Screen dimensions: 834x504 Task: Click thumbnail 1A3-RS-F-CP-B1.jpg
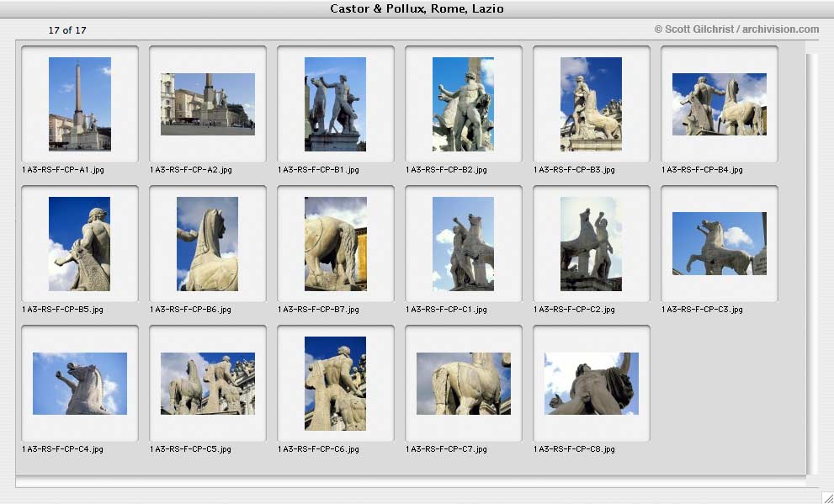pos(336,104)
